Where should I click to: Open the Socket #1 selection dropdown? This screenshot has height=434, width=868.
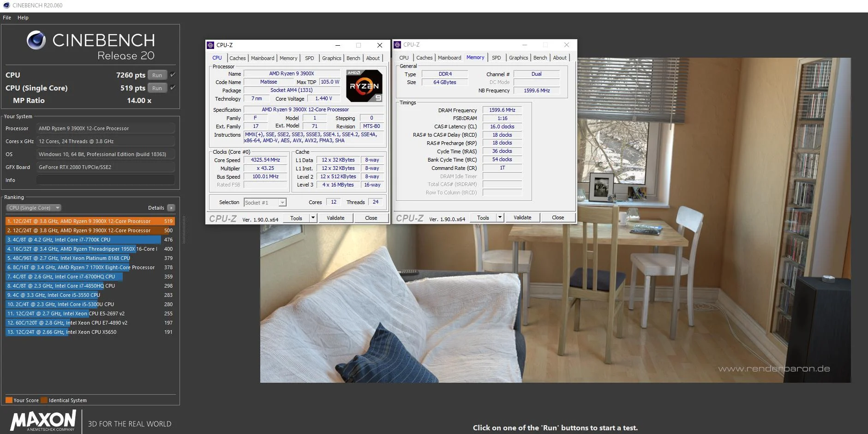click(265, 202)
